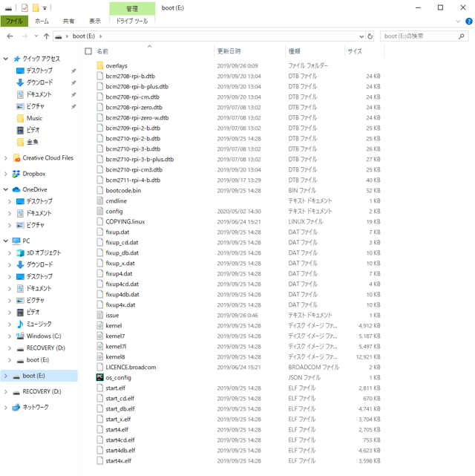Open recent locations dropdown arrow
Viewport: 475px width, 476px height.
[x=36, y=36]
